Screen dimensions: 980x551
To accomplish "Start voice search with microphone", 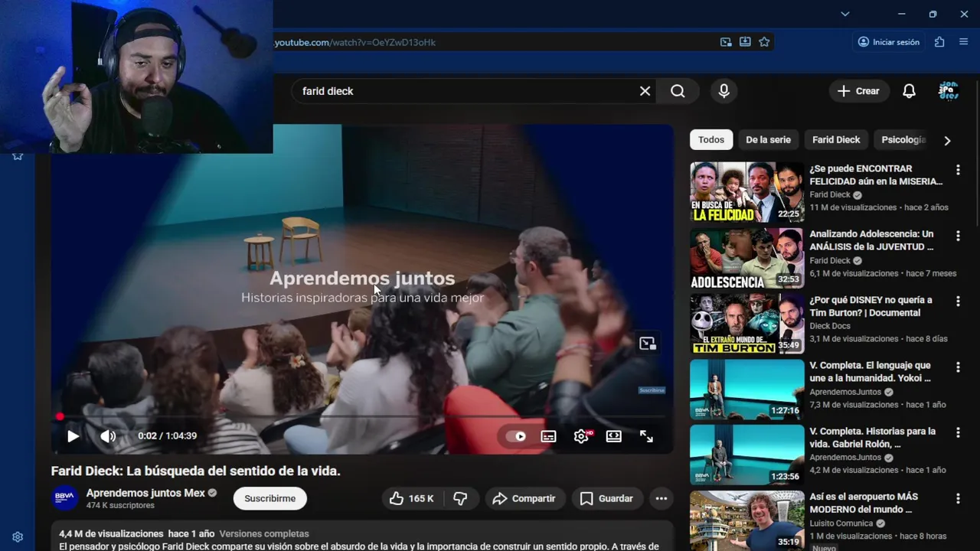I will coord(724,91).
